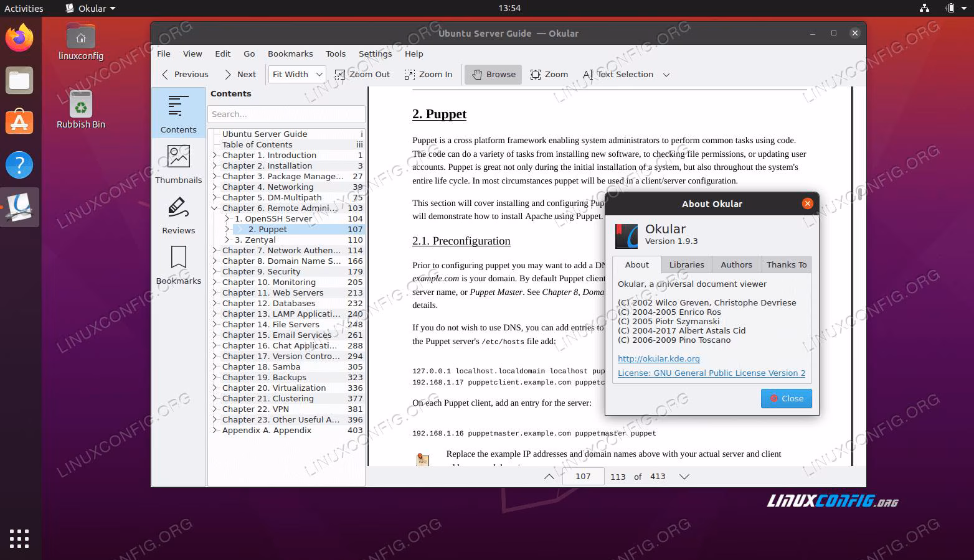Open the network status tray icon
Image resolution: width=974 pixels, height=560 pixels.
tap(925, 8)
